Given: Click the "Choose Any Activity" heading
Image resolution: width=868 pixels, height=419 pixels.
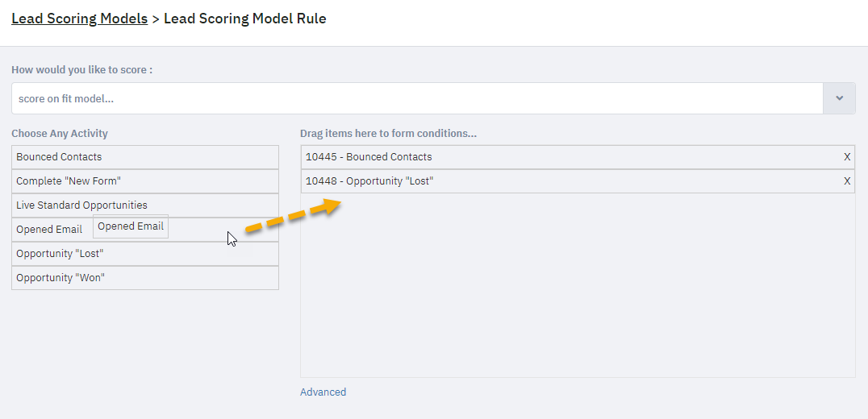Looking at the screenshot, I should [60, 133].
